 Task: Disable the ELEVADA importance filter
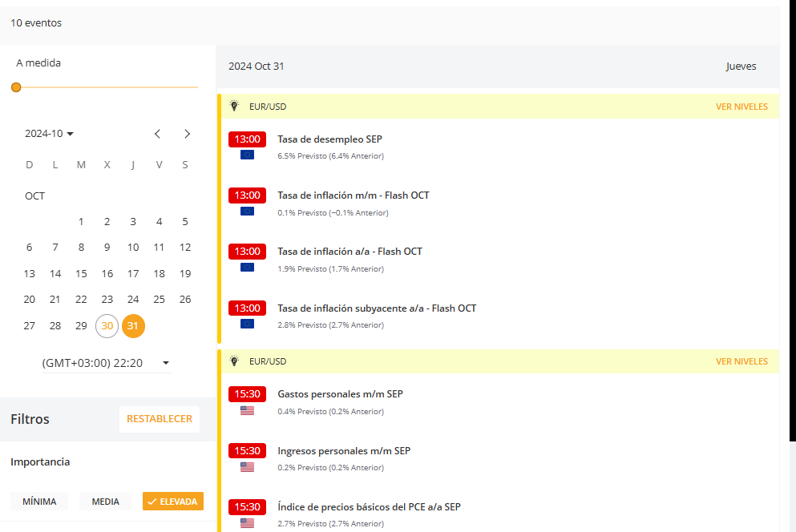tap(172, 501)
